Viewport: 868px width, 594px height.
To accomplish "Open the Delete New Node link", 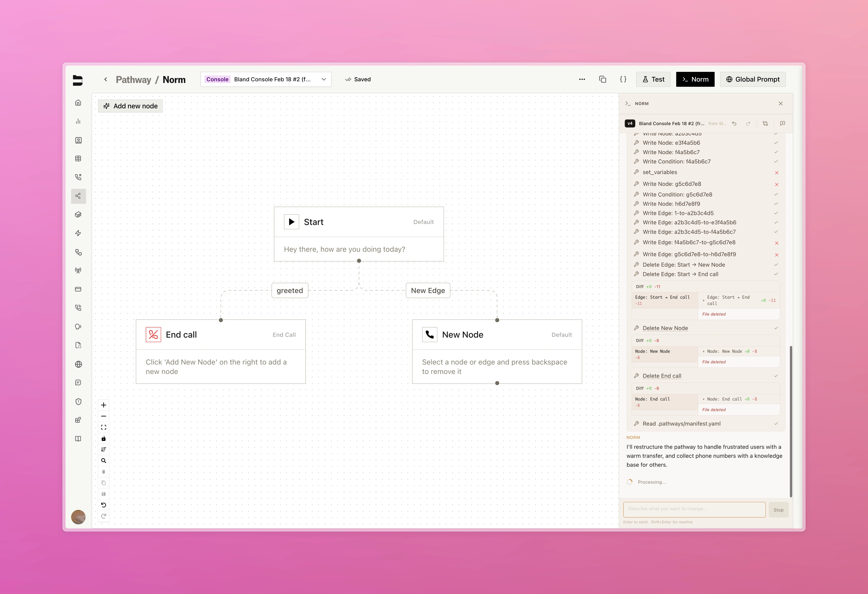I will [665, 328].
